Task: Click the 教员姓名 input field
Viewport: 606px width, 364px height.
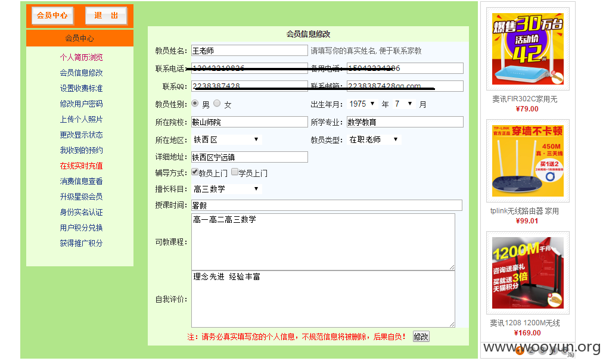Action: tap(249, 51)
